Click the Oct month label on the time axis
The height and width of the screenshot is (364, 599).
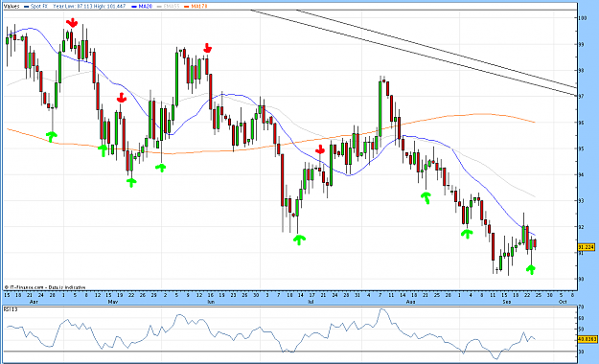tap(563, 302)
